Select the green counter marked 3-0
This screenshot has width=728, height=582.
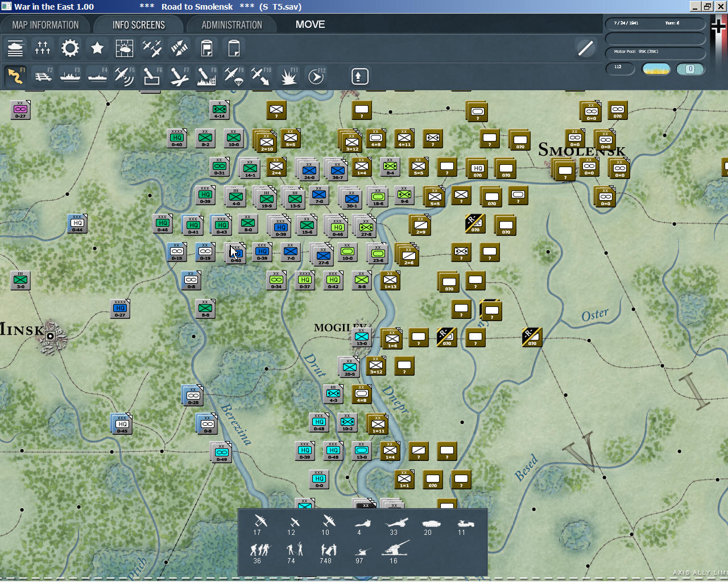pyautogui.click(x=20, y=281)
